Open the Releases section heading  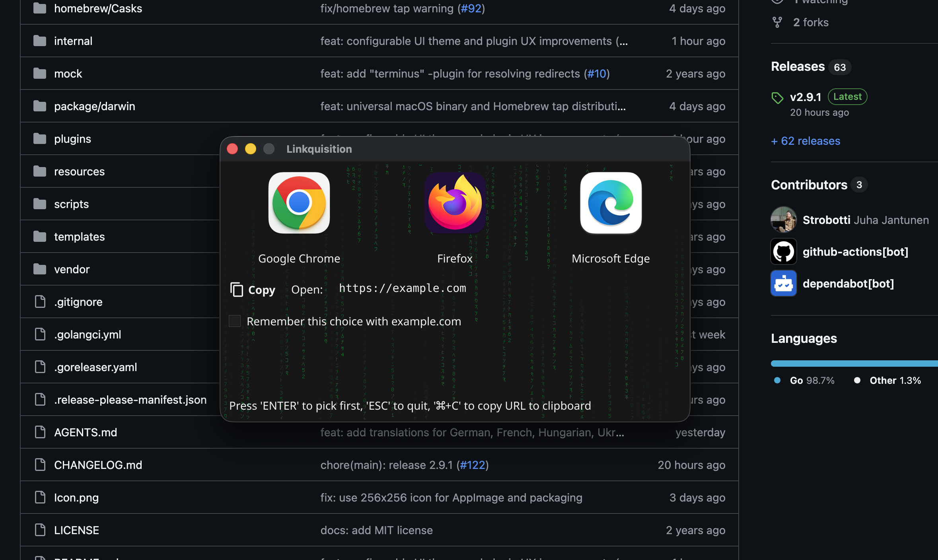point(798,66)
